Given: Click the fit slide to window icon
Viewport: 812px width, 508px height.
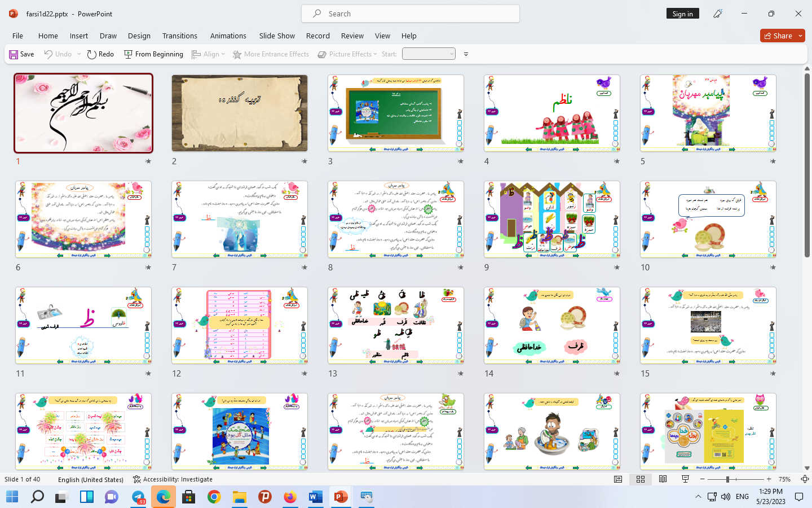Looking at the screenshot, I should click(x=805, y=479).
